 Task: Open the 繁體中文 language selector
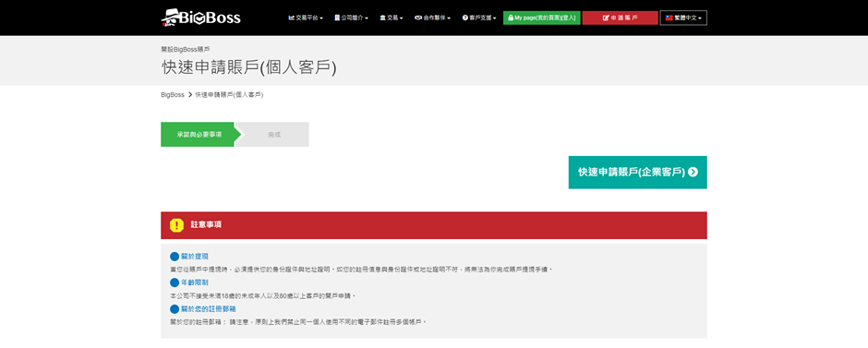click(x=683, y=18)
